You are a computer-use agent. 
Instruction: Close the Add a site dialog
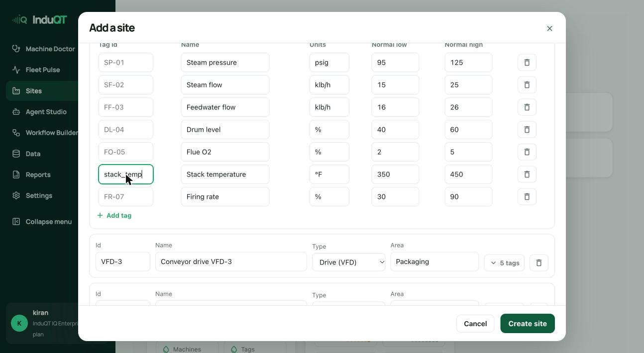pos(549,28)
